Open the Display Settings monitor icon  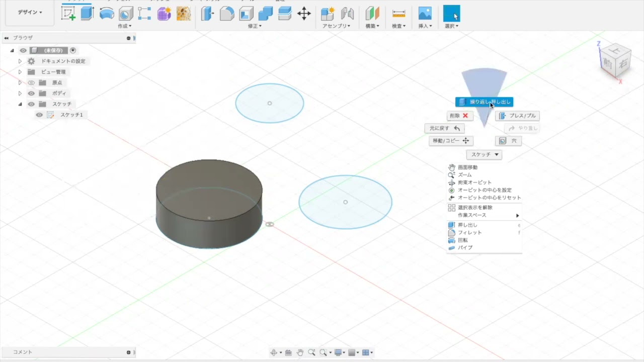coord(339,353)
